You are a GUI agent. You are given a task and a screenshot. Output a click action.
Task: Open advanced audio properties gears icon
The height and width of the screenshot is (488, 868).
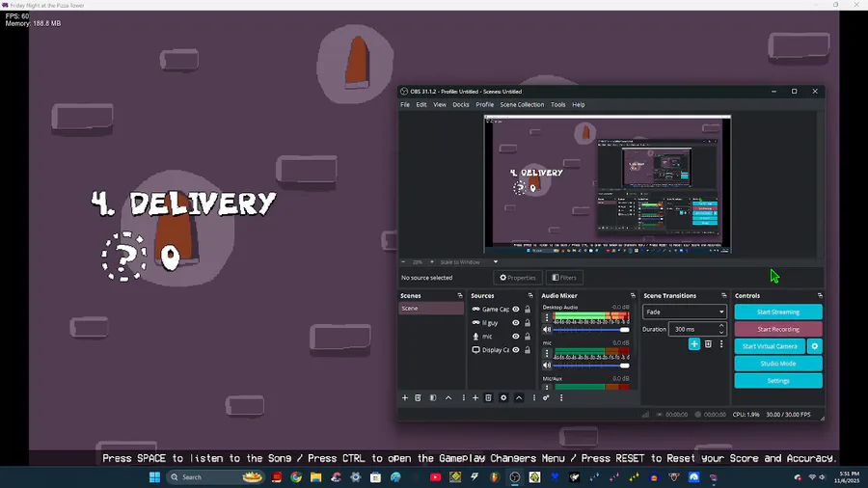pyautogui.click(x=546, y=397)
